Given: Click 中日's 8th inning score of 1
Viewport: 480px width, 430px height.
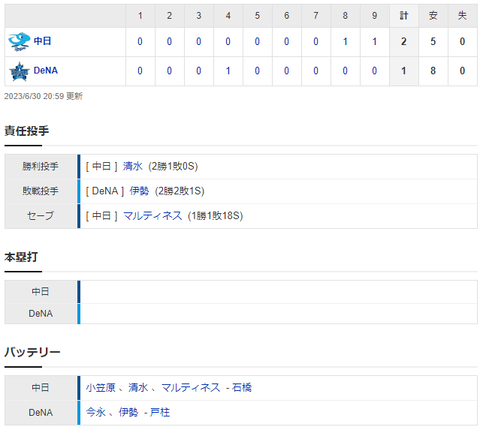Looking at the screenshot, I should point(345,41).
